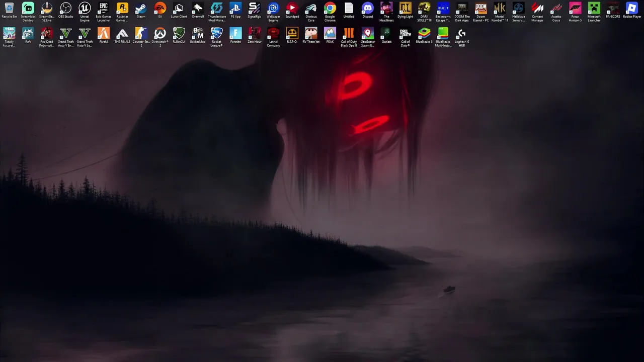Image resolution: width=644 pixels, height=362 pixels.
Task: Select the SignalRgb shortcut
Action: [255, 11]
